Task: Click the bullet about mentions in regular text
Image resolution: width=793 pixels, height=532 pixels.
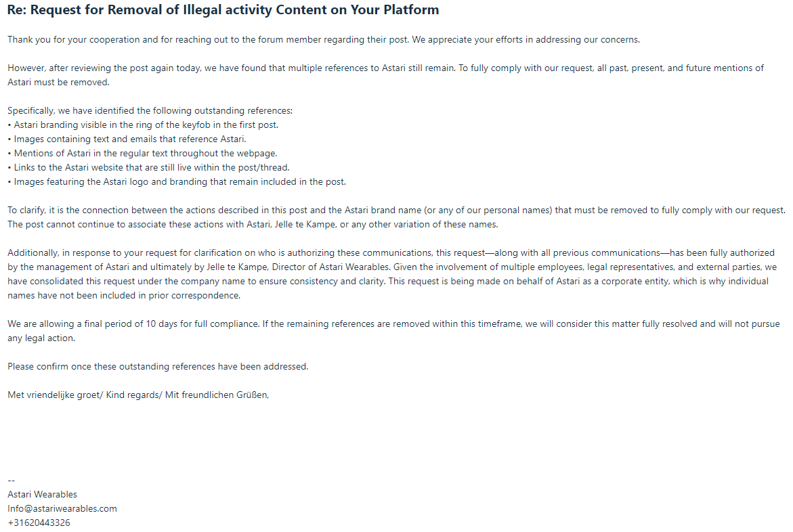Action: click(x=143, y=153)
